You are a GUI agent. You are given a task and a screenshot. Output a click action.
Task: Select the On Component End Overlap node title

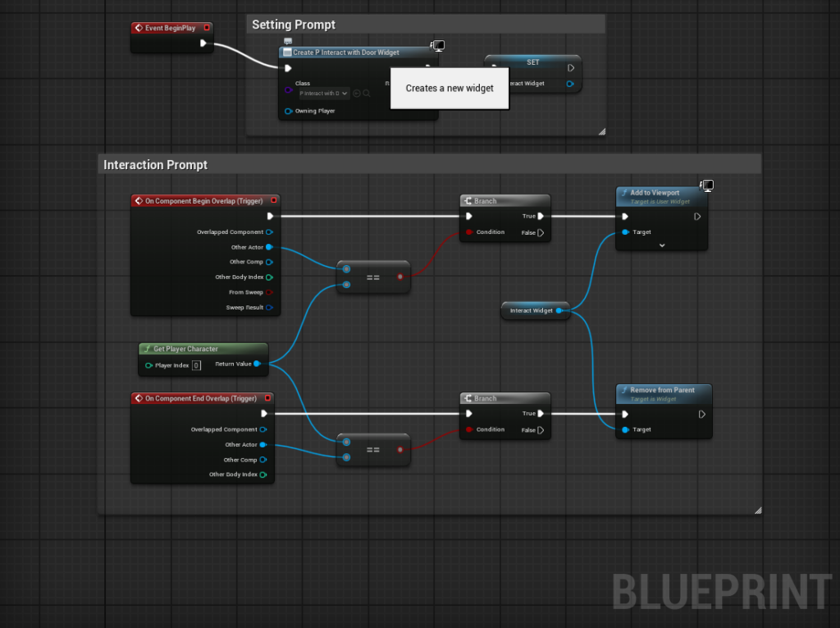[200, 398]
